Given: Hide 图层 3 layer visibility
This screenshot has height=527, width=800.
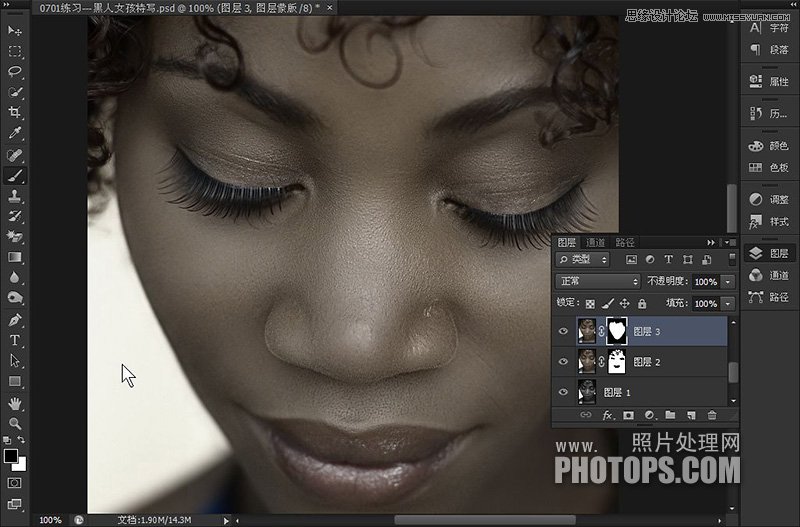Looking at the screenshot, I should coord(563,331).
